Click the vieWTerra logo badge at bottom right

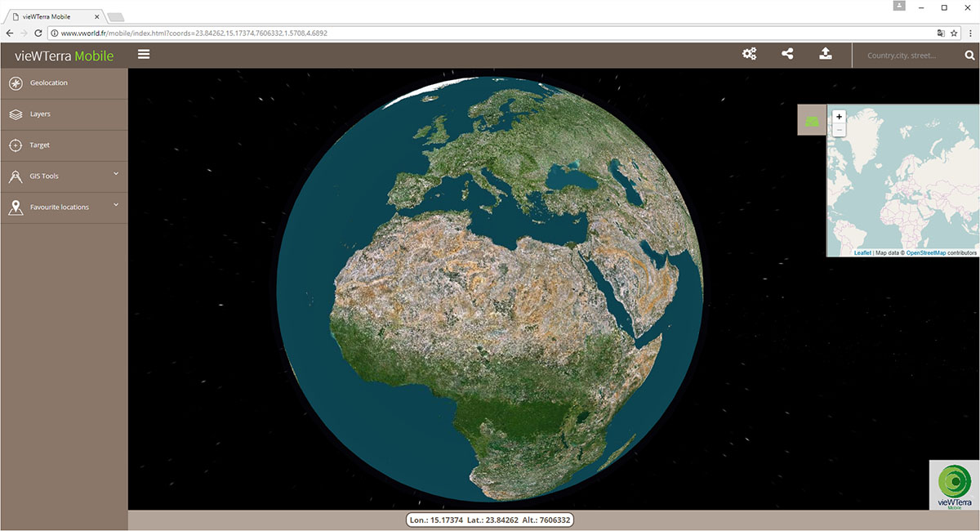click(955, 485)
